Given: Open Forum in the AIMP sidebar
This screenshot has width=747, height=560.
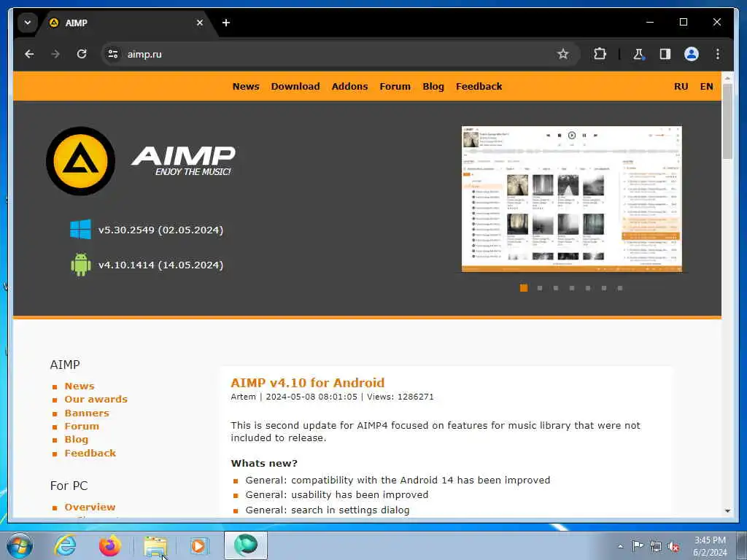Looking at the screenshot, I should pyautogui.click(x=82, y=426).
